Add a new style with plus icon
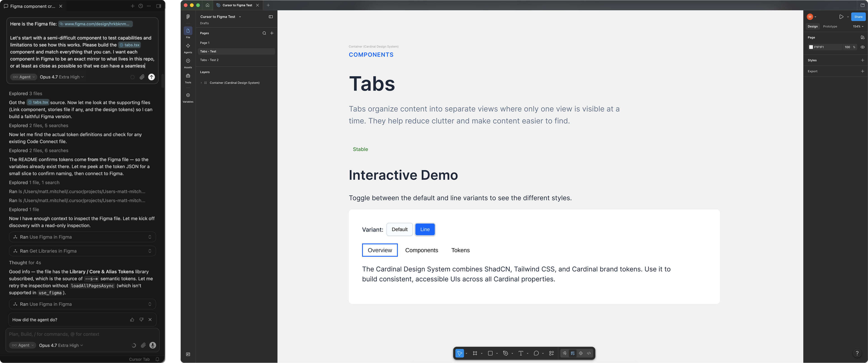Image resolution: width=868 pixels, height=363 pixels. tap(862, 60)
